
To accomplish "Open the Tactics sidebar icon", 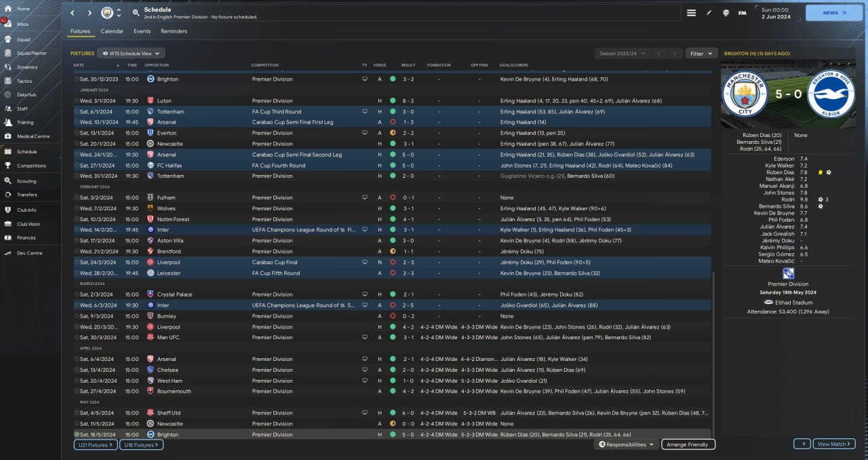I will 7,81.
